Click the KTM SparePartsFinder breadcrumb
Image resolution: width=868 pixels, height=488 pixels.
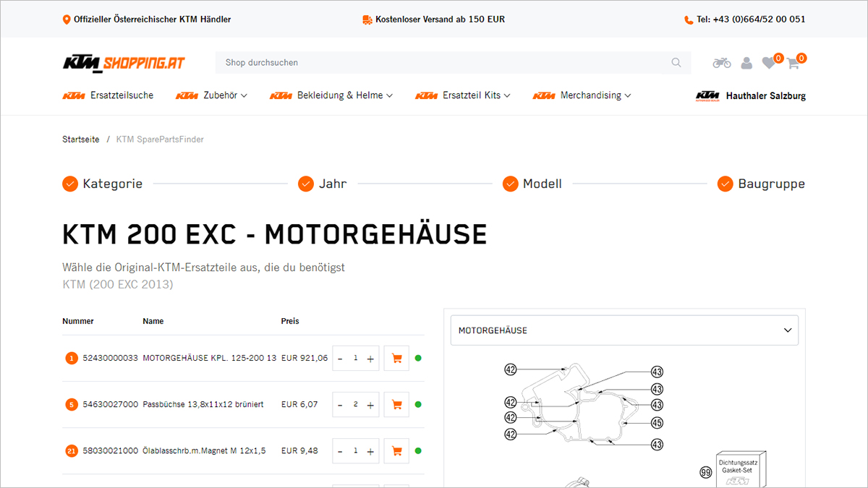click(160, 140)
